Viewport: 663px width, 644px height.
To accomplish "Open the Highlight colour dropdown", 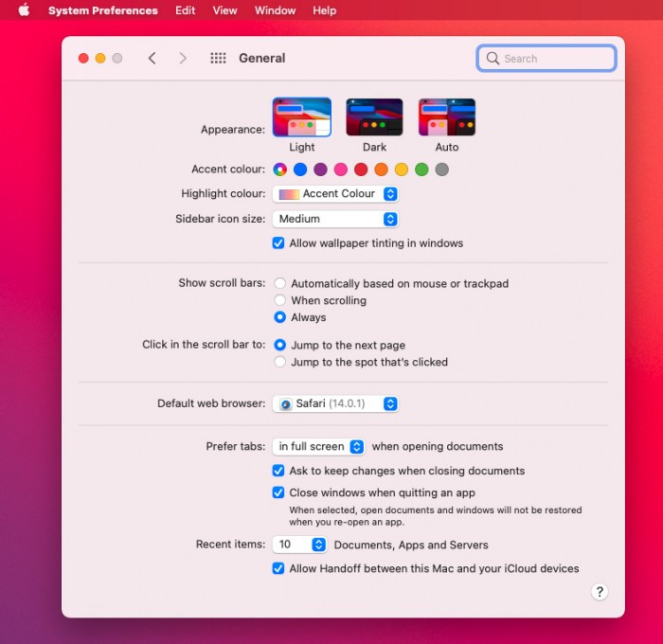I will click(x=335, y=194).
